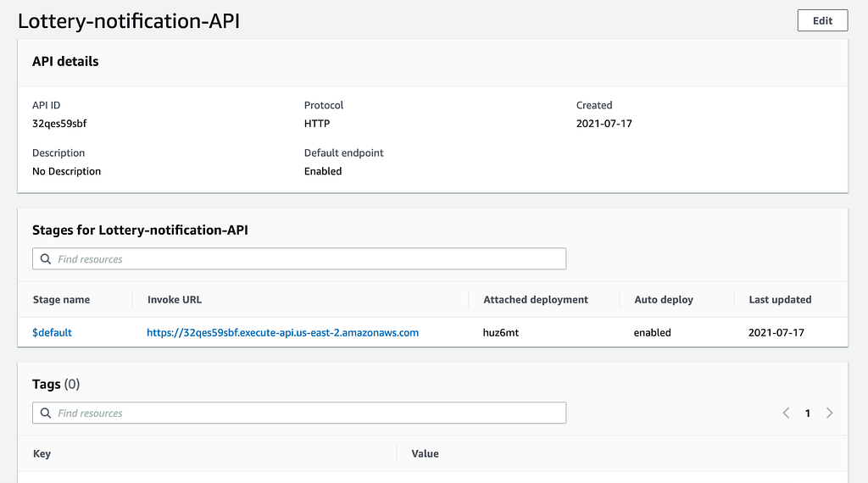Sort by Last updated column header

pyautogui.click(x=780, y=299)
